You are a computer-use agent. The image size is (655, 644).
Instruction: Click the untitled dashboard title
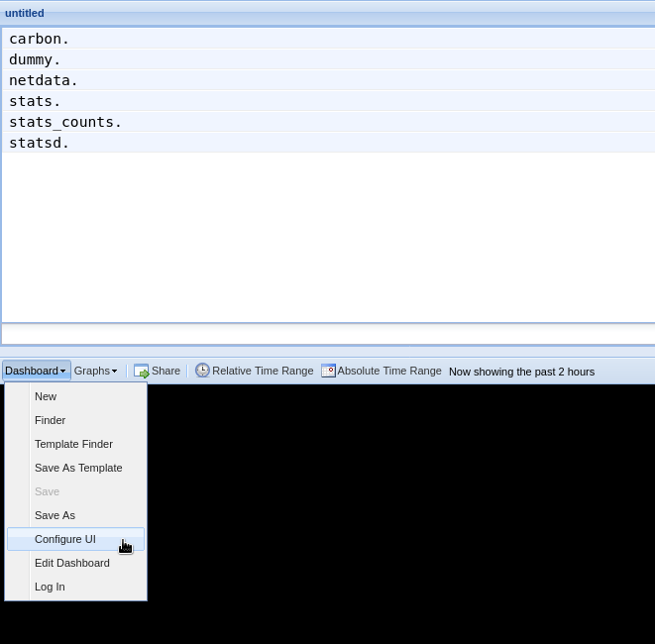click(x=24, y=13)
